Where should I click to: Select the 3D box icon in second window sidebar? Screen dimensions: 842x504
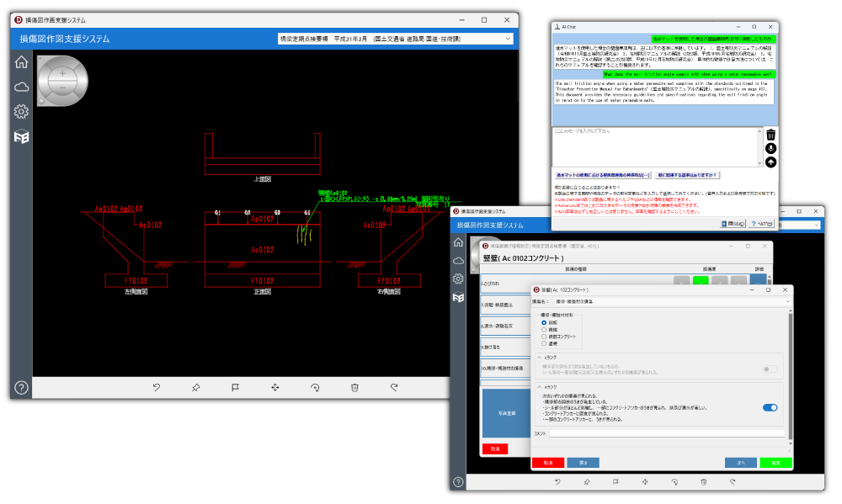pyautogui.click(x=458, y=297)
